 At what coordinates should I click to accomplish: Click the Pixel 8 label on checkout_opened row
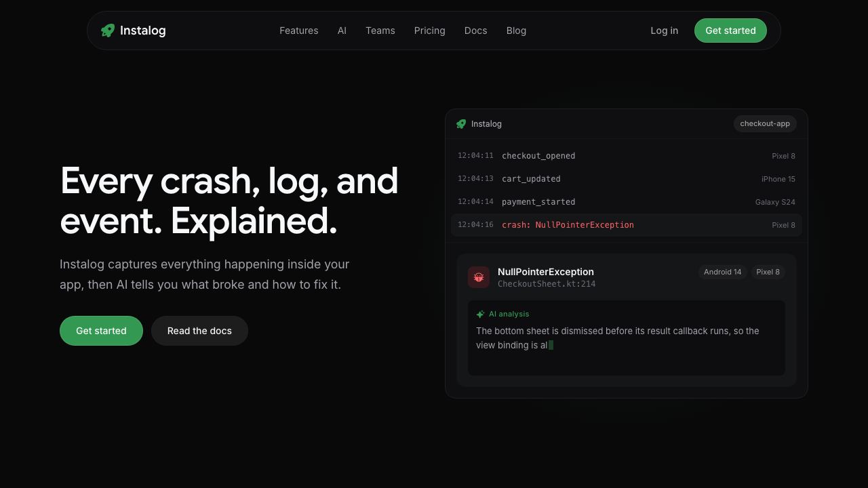(783, 156)
